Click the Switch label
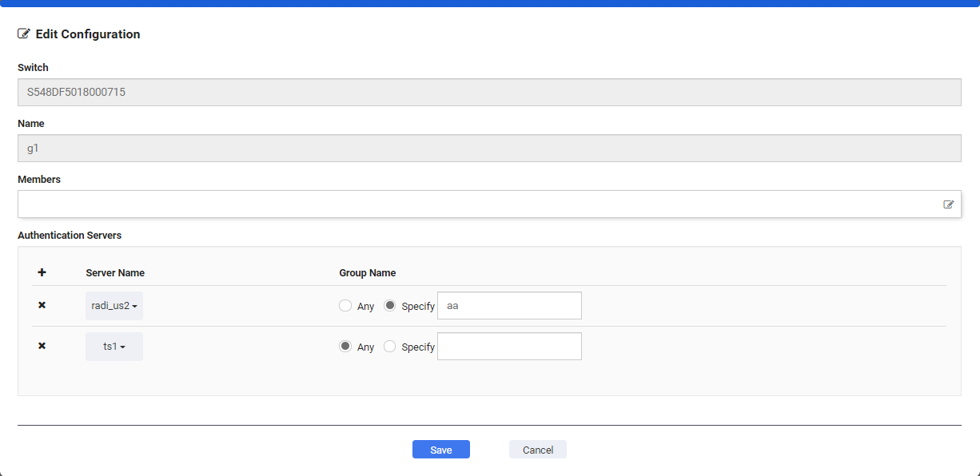 [x=33, y=68]
